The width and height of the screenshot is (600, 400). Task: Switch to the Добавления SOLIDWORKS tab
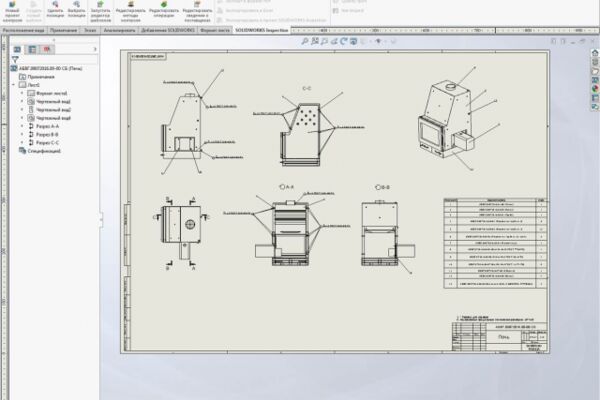click(168, 30)
